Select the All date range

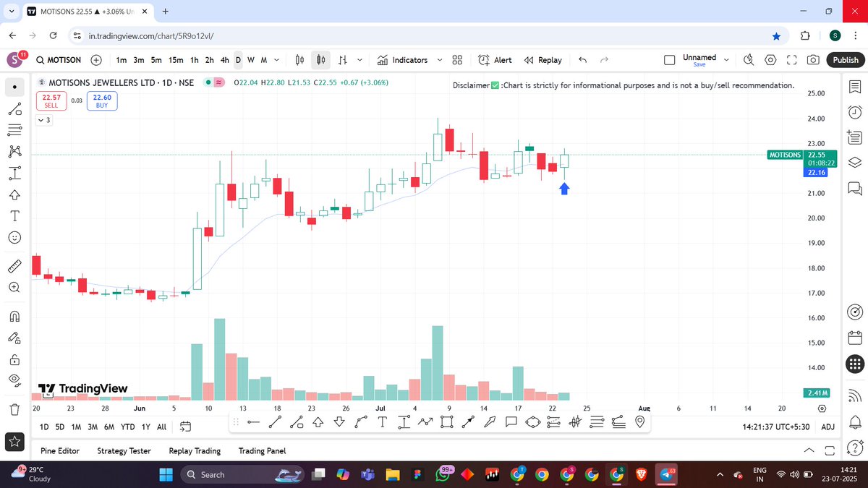coord(161,427)
